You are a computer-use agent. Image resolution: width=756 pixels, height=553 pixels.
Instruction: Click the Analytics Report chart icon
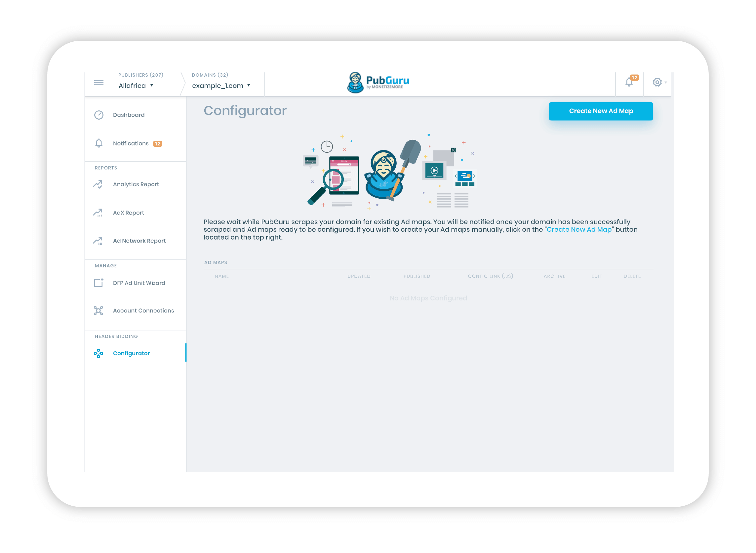pos(98,184)
